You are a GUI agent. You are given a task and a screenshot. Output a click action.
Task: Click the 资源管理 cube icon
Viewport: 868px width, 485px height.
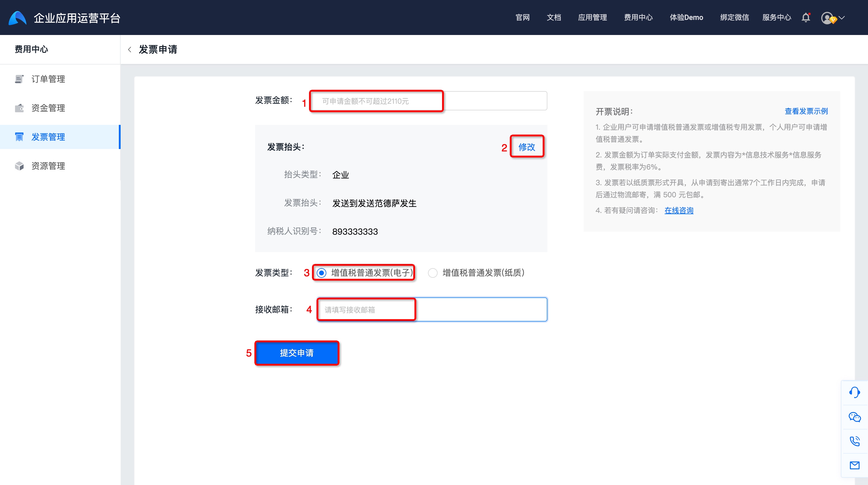click(19, 166)
